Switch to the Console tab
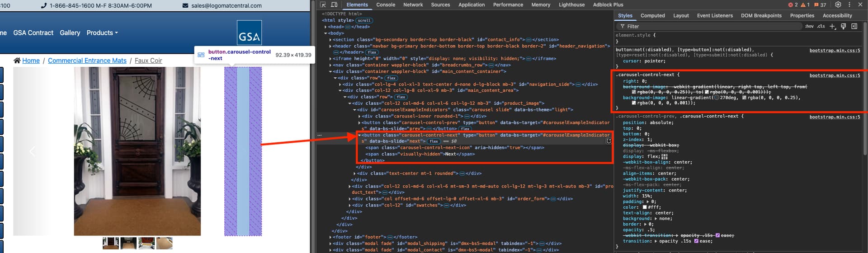The width and height of the screenshot is (868, 253). 386,5
